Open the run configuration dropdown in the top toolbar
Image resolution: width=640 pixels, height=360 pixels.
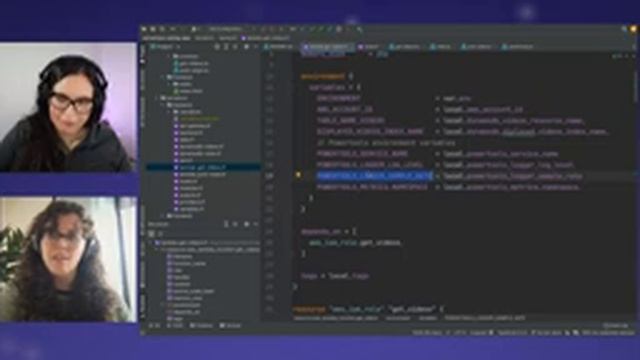tap(226, 29)
